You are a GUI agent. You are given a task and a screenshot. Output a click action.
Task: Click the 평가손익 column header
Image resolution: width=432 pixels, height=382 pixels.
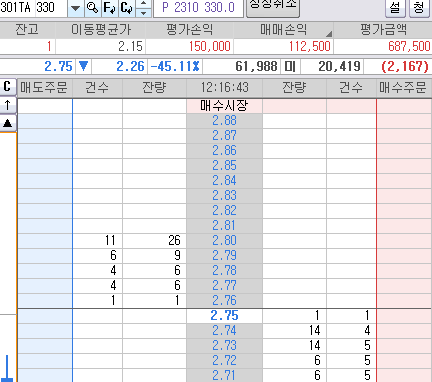pos(189,30)
